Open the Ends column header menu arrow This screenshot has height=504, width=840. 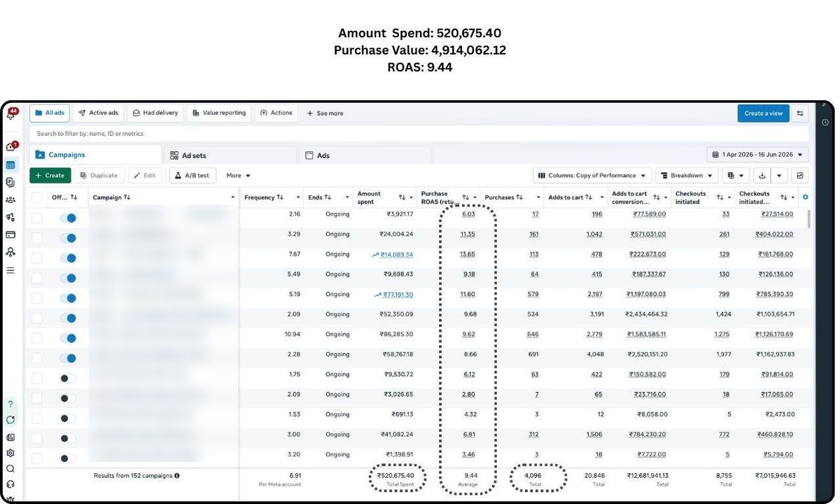point(347,197)
